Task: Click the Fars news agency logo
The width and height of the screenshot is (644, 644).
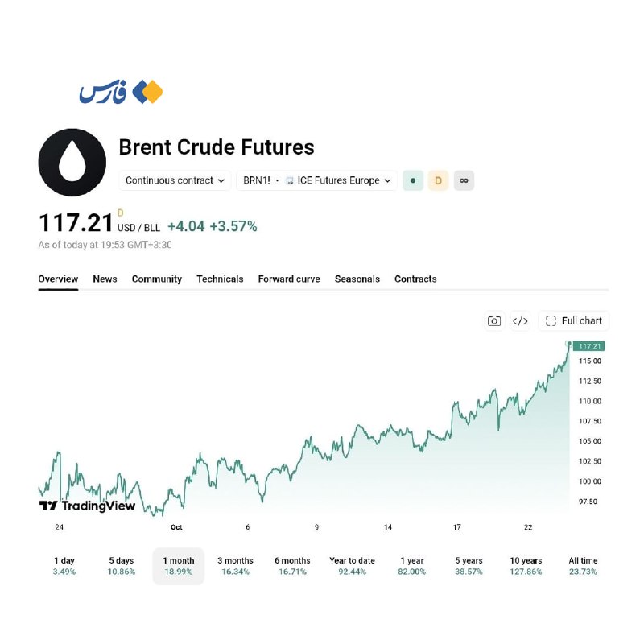Action: [121, 92]
